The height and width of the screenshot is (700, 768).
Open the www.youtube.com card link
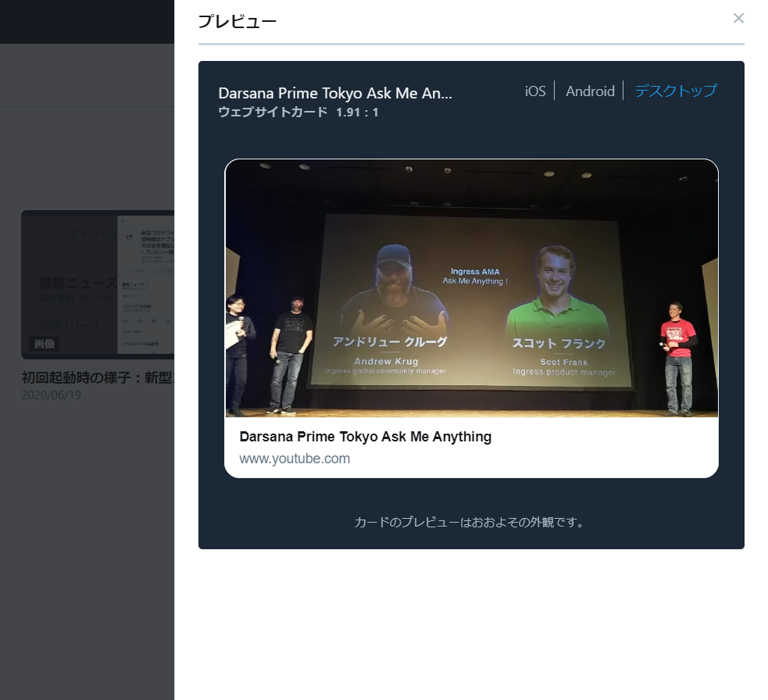click(295, 459)
